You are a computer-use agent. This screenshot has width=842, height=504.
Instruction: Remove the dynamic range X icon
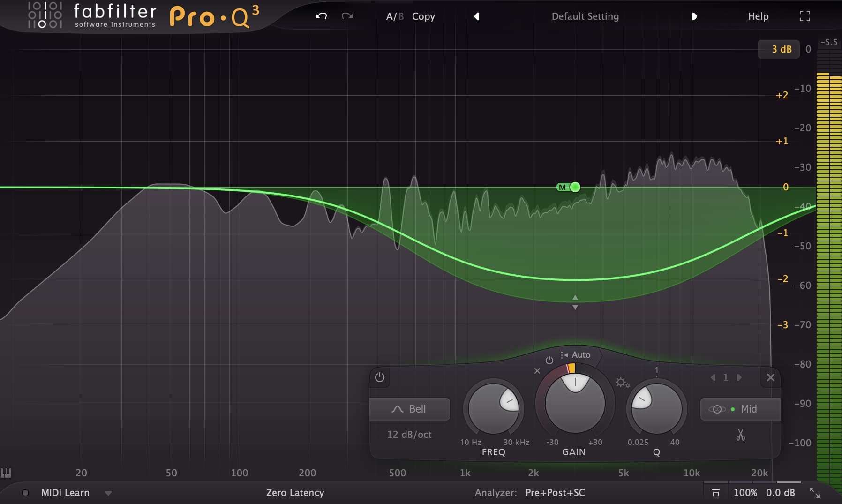click(x=537, y=371)
